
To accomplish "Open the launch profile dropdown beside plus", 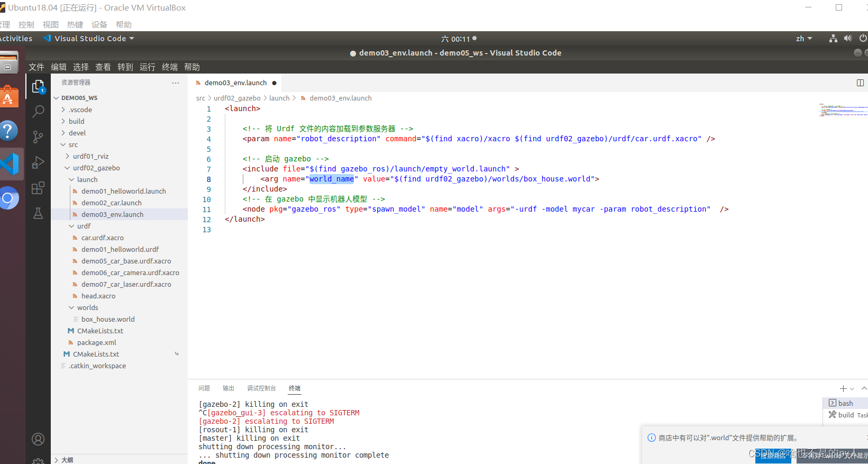I will pyautogui.click(x=852, y=389).
